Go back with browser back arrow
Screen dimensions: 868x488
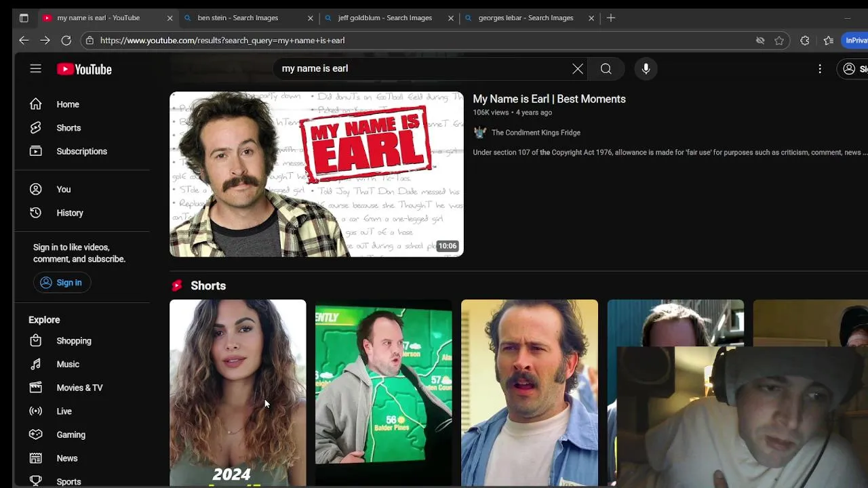[24, 41]
